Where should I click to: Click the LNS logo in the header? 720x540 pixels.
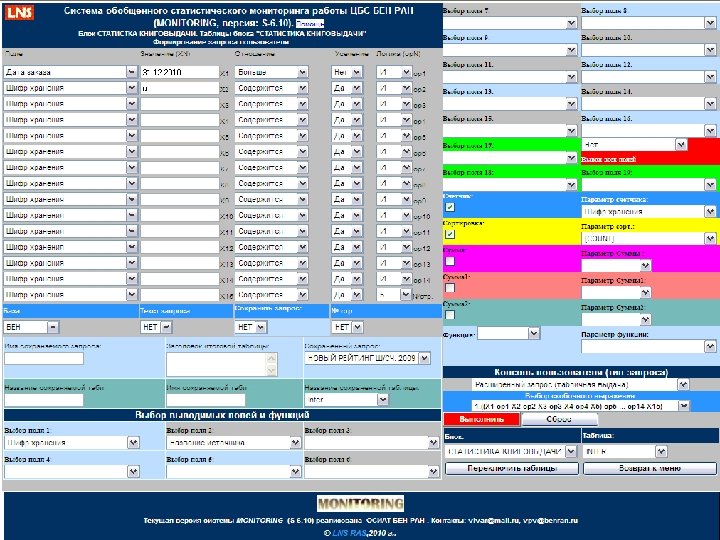(x=20, y=12)
